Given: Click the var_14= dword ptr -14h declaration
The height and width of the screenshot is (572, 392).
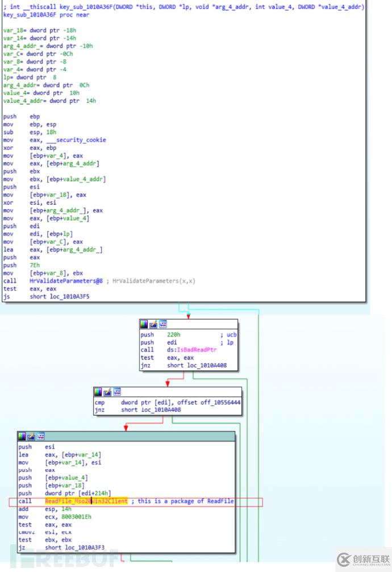Looking at the screenshot, I should click(x=40, y=38).
